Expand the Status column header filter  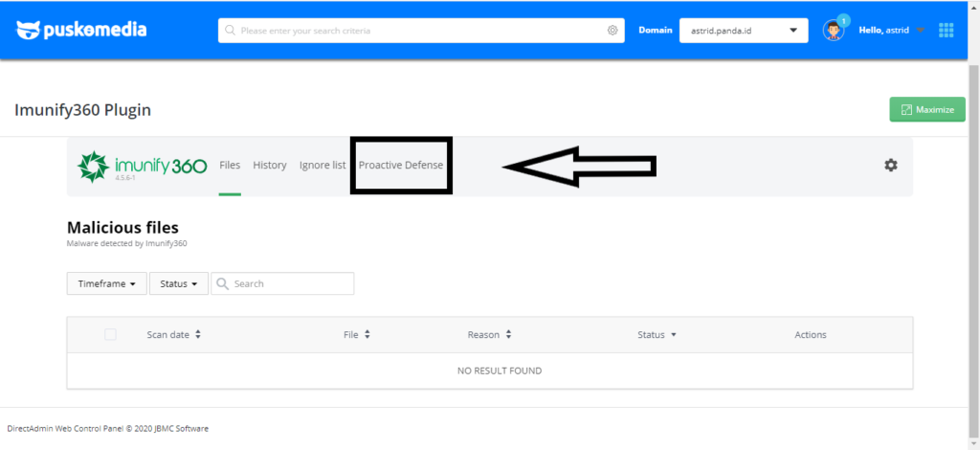pos(657,335)
